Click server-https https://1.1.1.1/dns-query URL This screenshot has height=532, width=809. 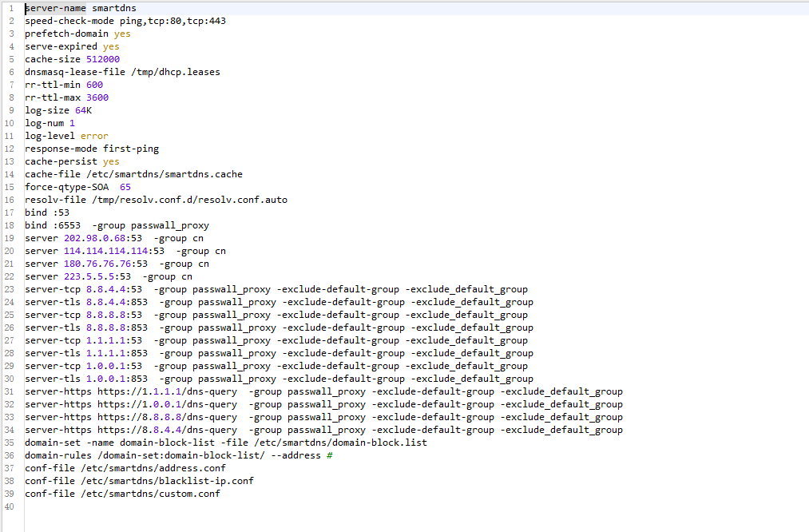167,391
